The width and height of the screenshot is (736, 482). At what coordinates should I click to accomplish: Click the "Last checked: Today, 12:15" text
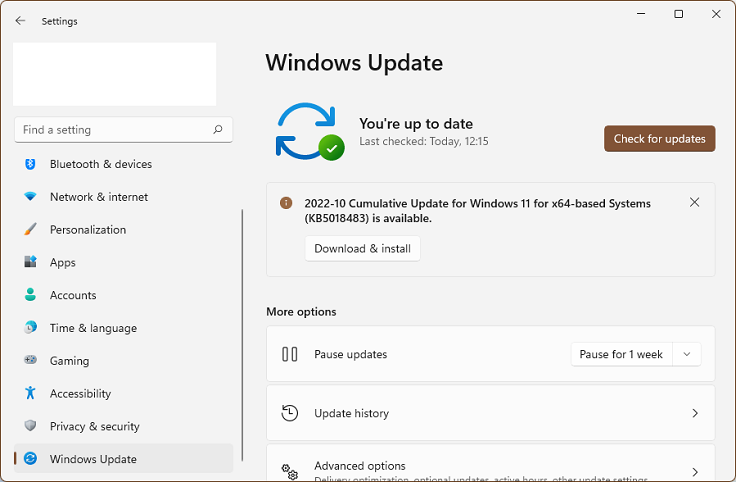(x=423, y=141)
